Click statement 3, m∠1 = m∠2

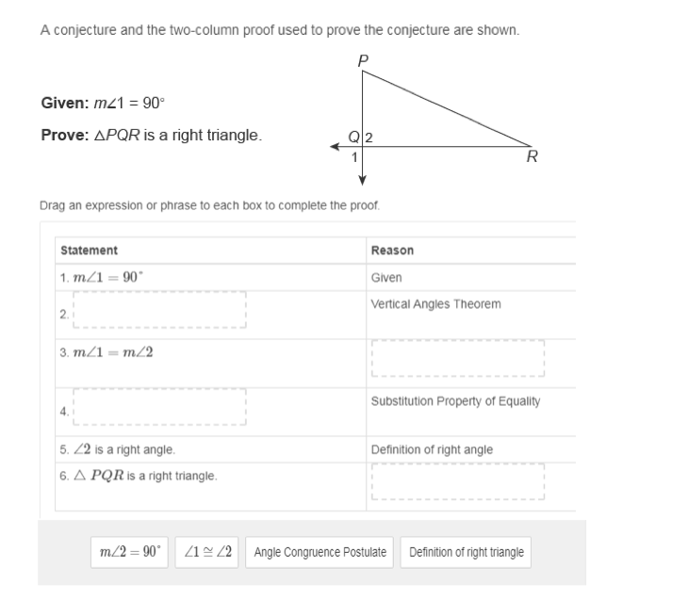[x=106, y=352]
